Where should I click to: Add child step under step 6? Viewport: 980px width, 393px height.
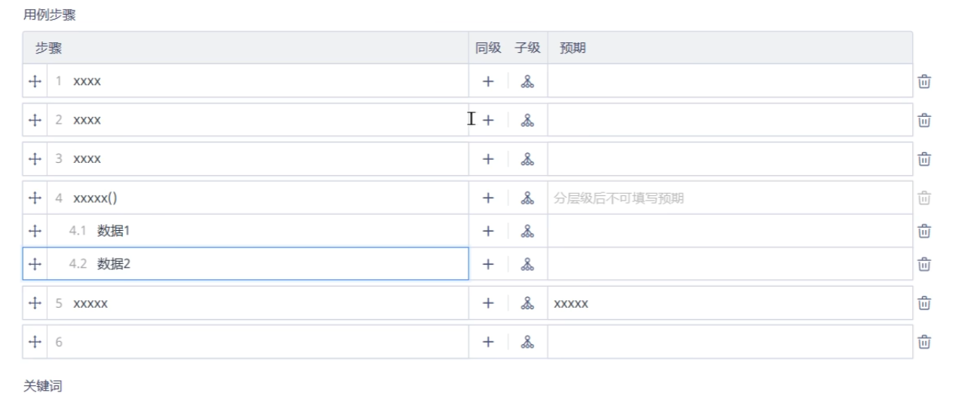click(527, 342)
